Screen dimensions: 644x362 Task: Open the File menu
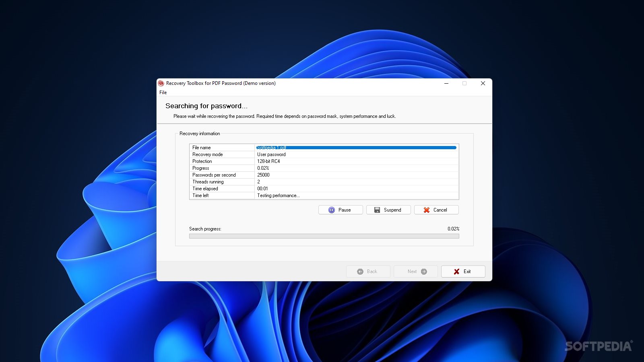pos(163,93)
